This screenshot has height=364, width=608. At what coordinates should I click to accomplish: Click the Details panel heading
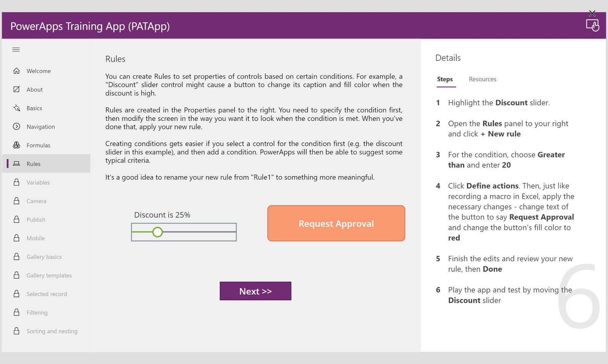[448, 58]
